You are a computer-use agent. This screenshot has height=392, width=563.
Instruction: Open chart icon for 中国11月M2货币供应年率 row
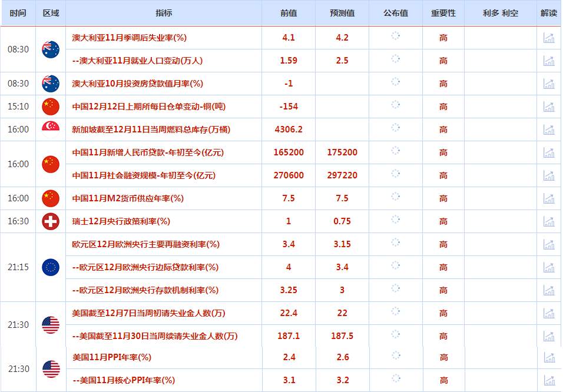[x=549, y=198]
